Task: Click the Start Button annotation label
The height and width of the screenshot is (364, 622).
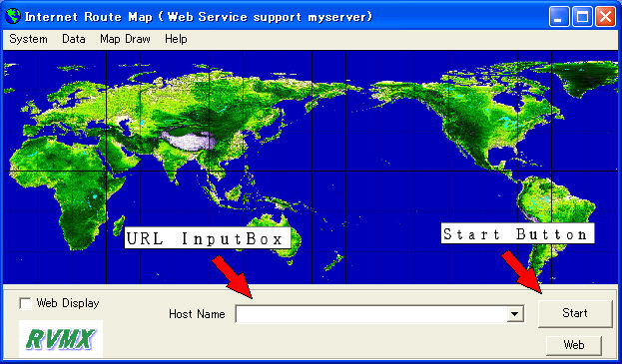Action: coord(518,233)
